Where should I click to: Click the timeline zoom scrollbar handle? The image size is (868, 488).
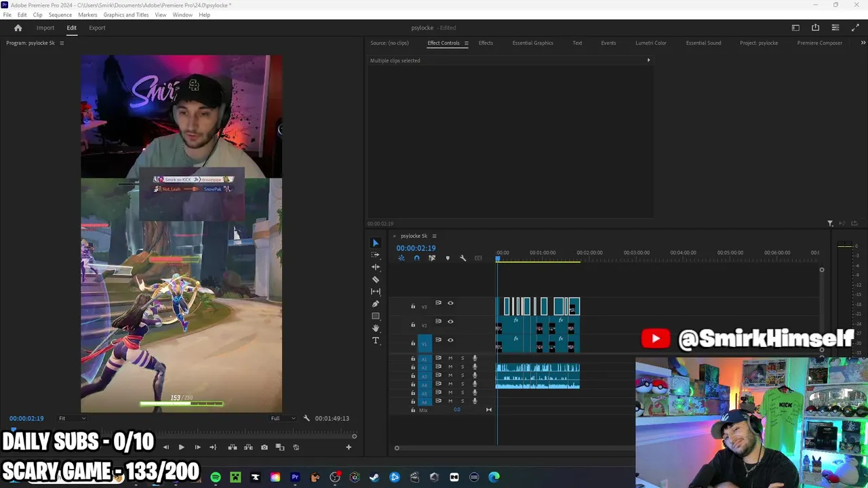tap(397, 448)
